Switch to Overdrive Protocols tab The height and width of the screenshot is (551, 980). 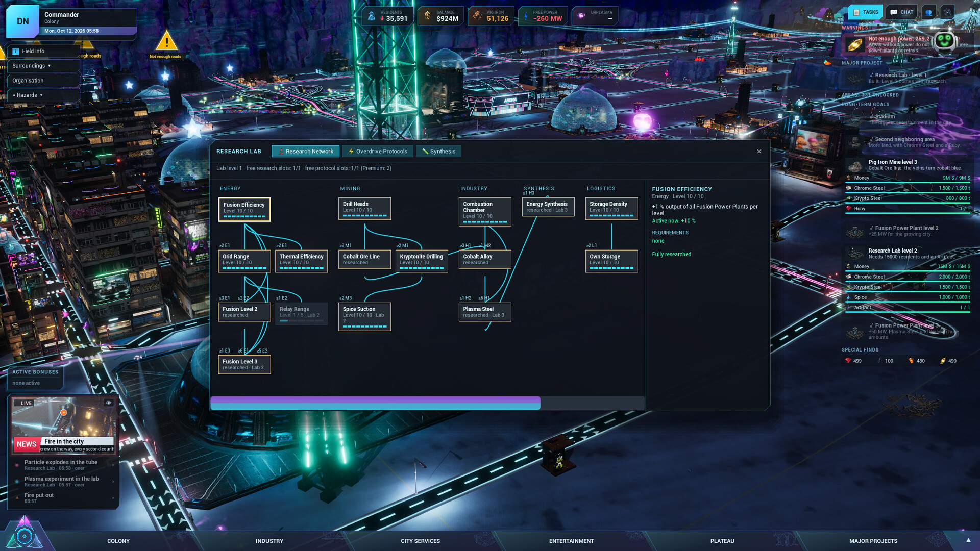tap(378, 152)
